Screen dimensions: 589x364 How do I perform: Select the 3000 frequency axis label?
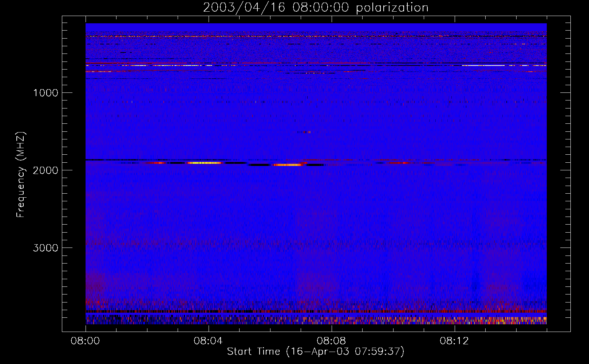point(46,248)
